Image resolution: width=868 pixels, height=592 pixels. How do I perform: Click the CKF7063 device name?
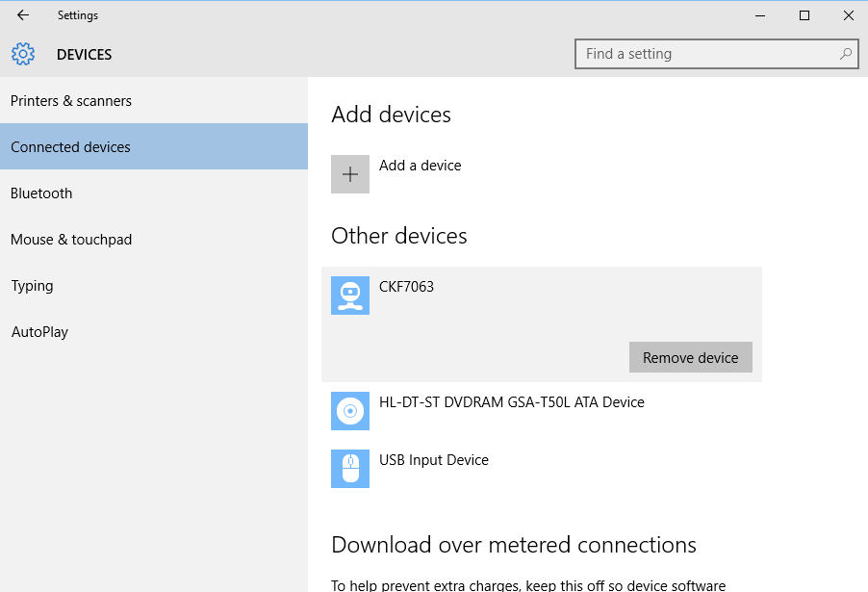point(406,286)
